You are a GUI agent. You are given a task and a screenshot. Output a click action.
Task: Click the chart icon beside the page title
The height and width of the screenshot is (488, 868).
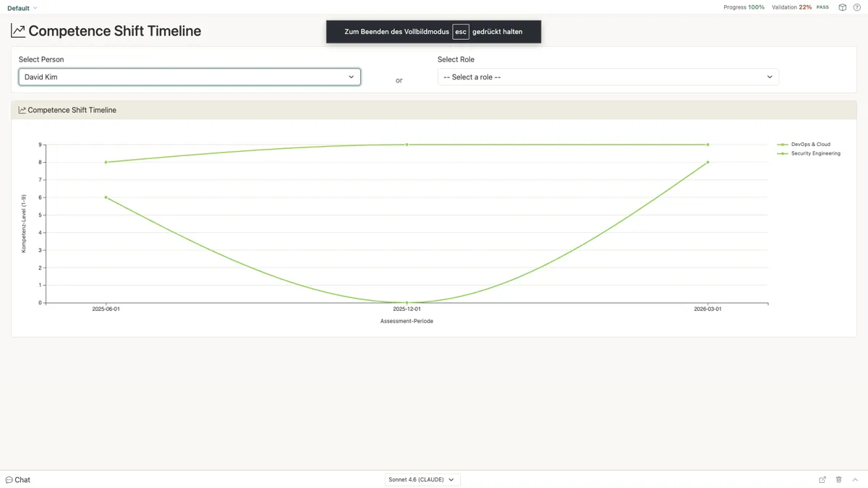[x=18, y=31]
